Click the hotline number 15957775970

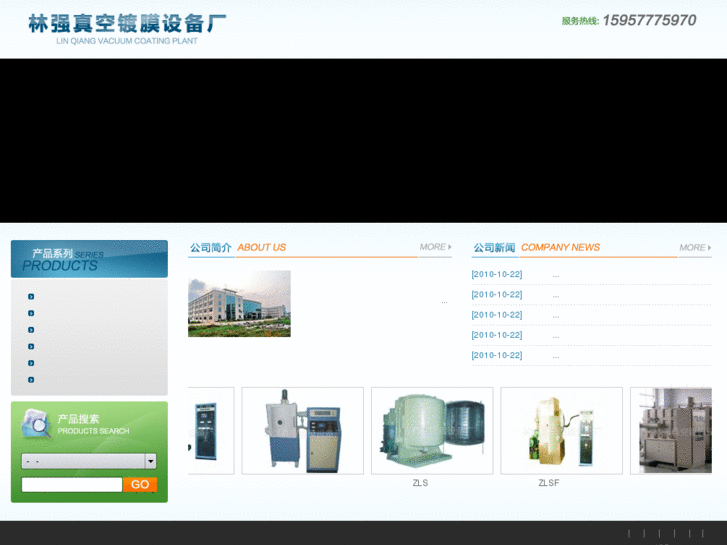[x=649, y=20]
